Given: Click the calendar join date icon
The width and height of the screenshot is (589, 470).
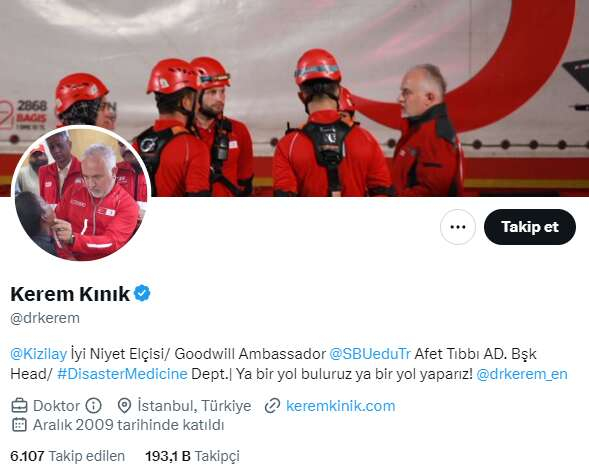Looking at the screenshot, I should pyautogui.click(x=19, y=425).
